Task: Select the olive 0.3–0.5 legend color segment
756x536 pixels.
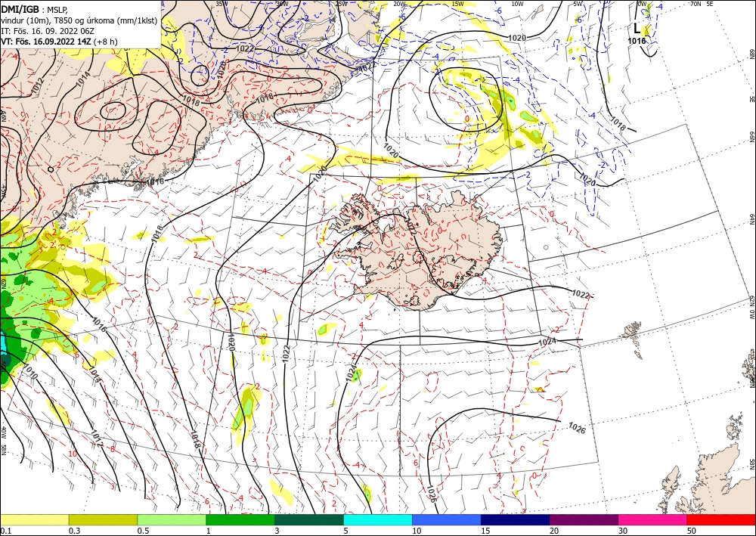Action: (x=103, y=519)
